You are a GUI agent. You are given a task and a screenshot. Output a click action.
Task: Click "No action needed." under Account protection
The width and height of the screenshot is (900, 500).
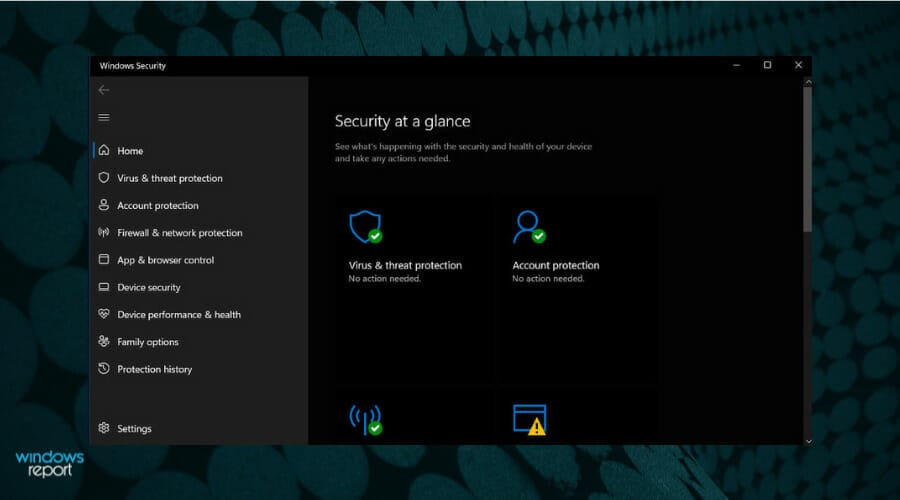tap(548, 278)
